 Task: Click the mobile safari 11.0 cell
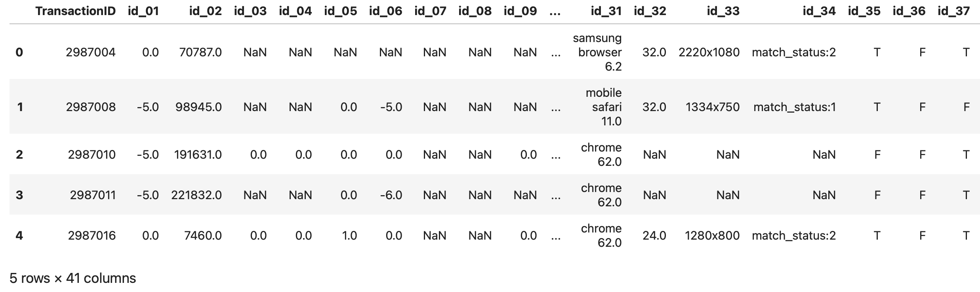604,107
